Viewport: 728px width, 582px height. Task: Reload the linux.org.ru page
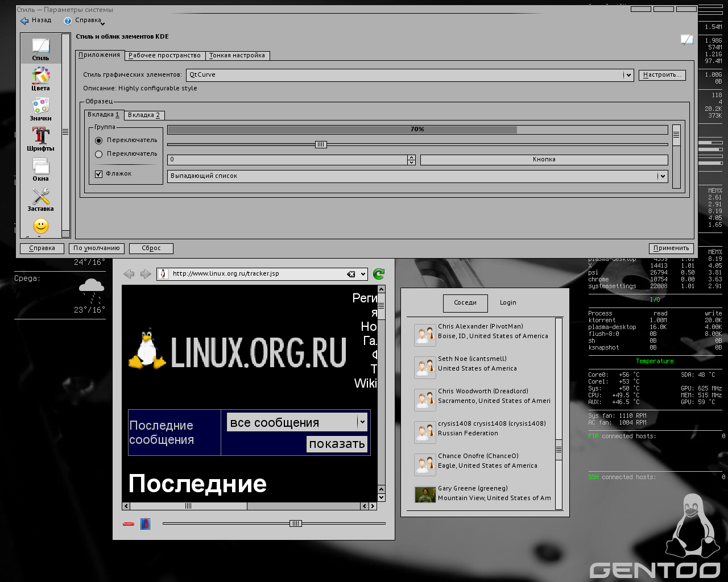(x=379, y=274)
